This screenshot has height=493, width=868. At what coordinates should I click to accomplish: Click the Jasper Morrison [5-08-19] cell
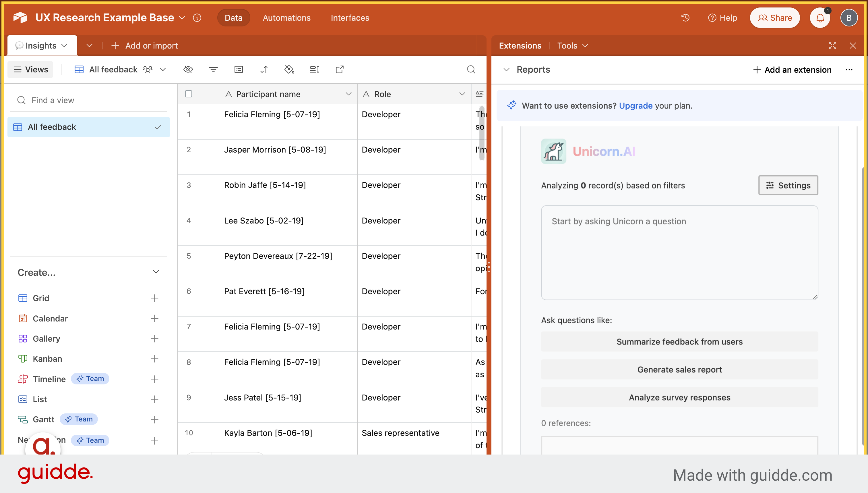coord(268,157)
